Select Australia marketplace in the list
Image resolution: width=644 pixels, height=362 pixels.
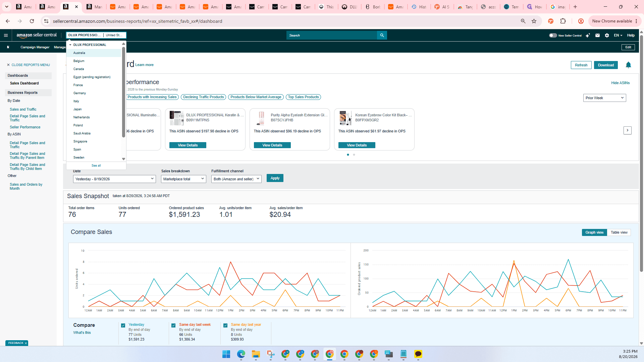click(x=94, y=53)
